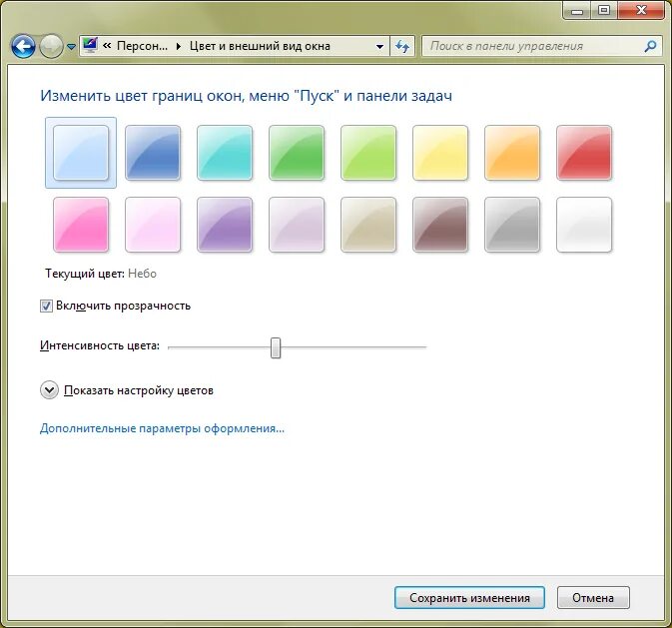Choose the beige color swatch
672x628 pixels.
pos(368,225)
